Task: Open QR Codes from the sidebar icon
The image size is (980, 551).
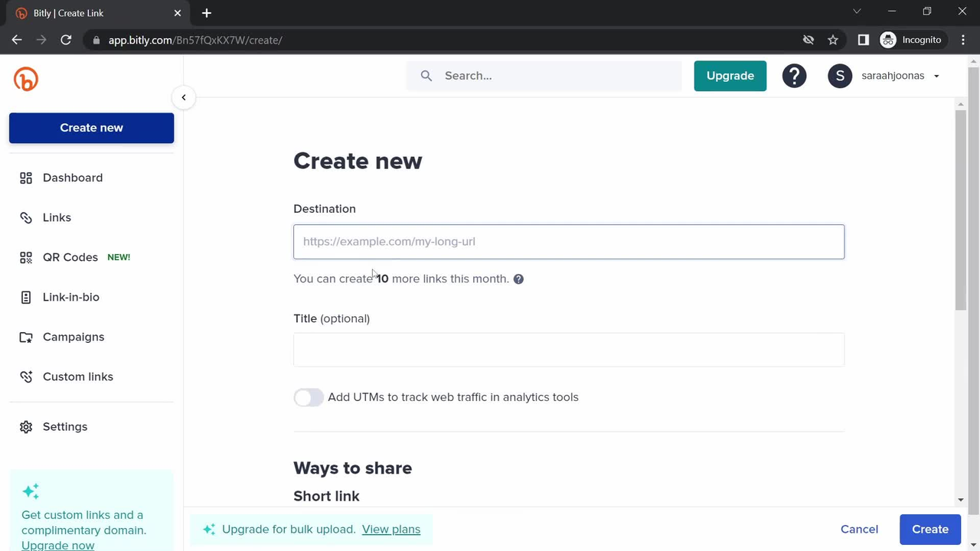Action: [x=25, y=257]
